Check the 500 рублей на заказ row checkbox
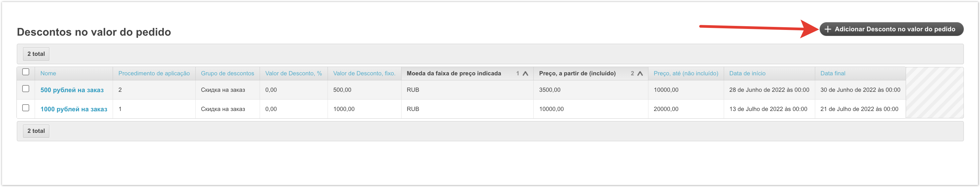The image size is (980, 187). 26,88
